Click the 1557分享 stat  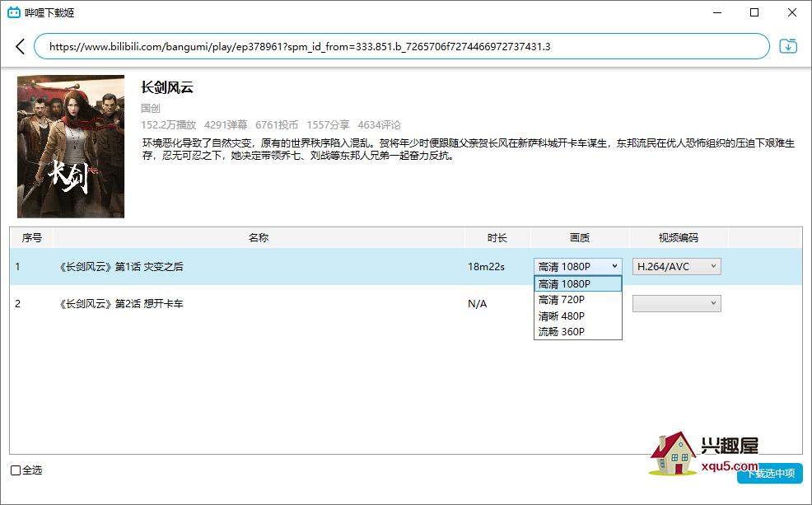(328, 125)
